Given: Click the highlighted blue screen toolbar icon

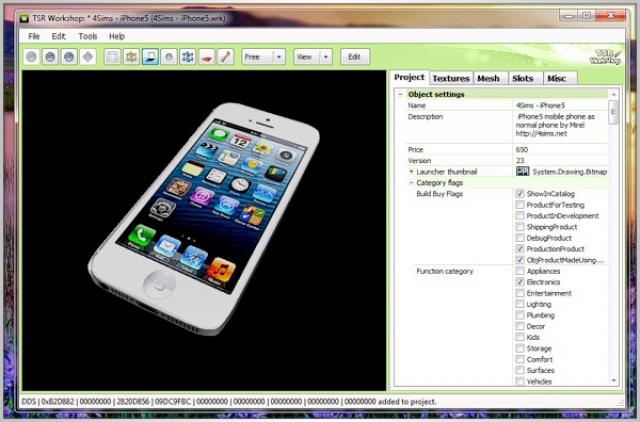Looking at the screenshot, I should [150, 57].
